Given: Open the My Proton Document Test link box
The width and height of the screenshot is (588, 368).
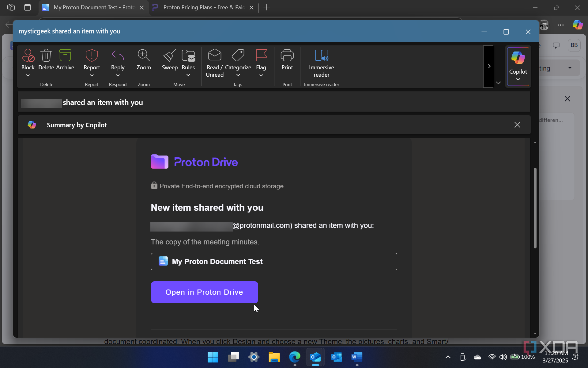Looking at the screenshot, I should [274, 262].
